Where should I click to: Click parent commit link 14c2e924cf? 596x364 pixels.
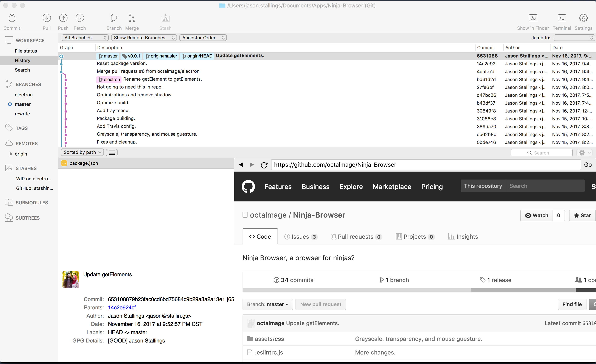[x=122, y=308]
